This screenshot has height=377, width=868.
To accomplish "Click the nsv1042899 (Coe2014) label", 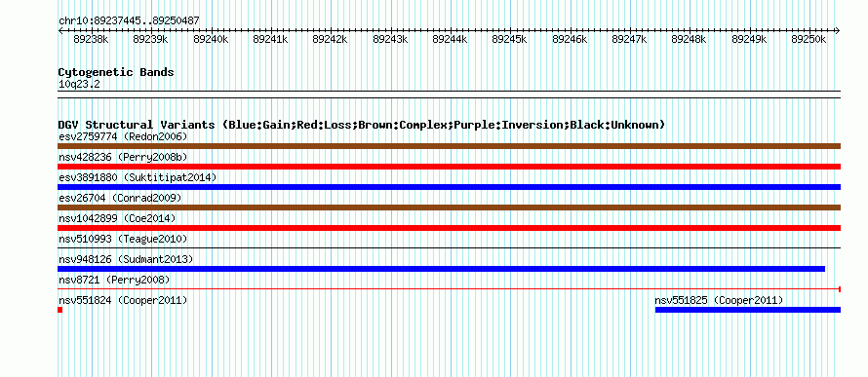I will pos(117,218).
